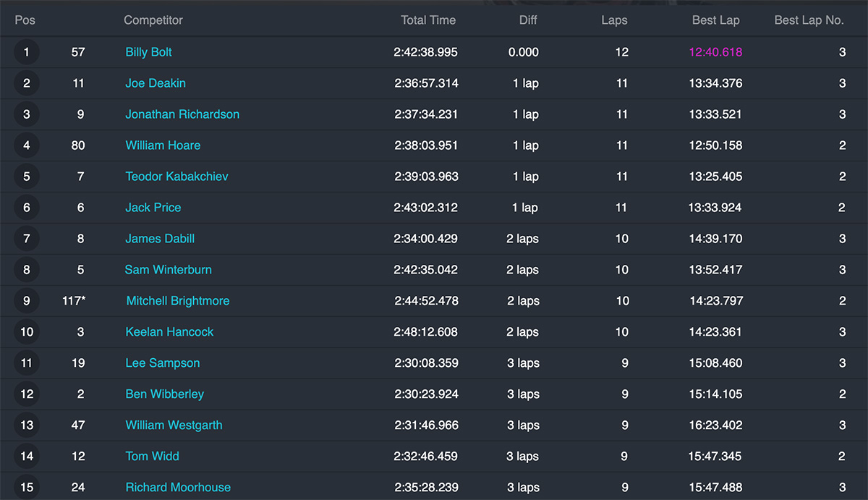The image size is (868, 500).
Task: Click total time 2:48:12.608
Action: coord(426,332)
